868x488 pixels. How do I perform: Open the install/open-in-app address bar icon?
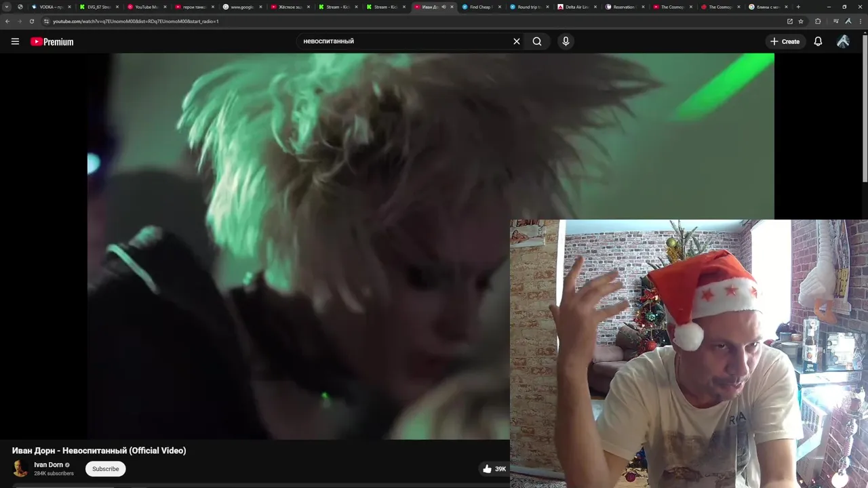[789, 21]
